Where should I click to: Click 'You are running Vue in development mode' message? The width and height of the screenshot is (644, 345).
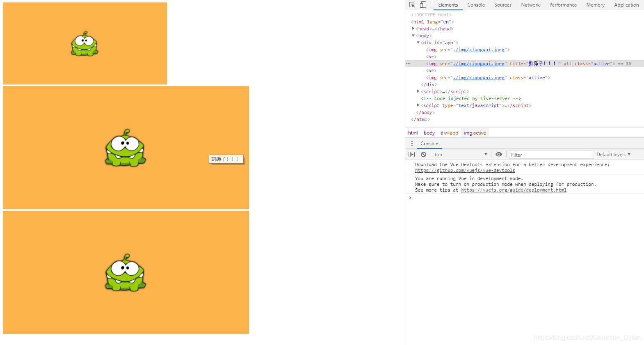pos(469,179)
